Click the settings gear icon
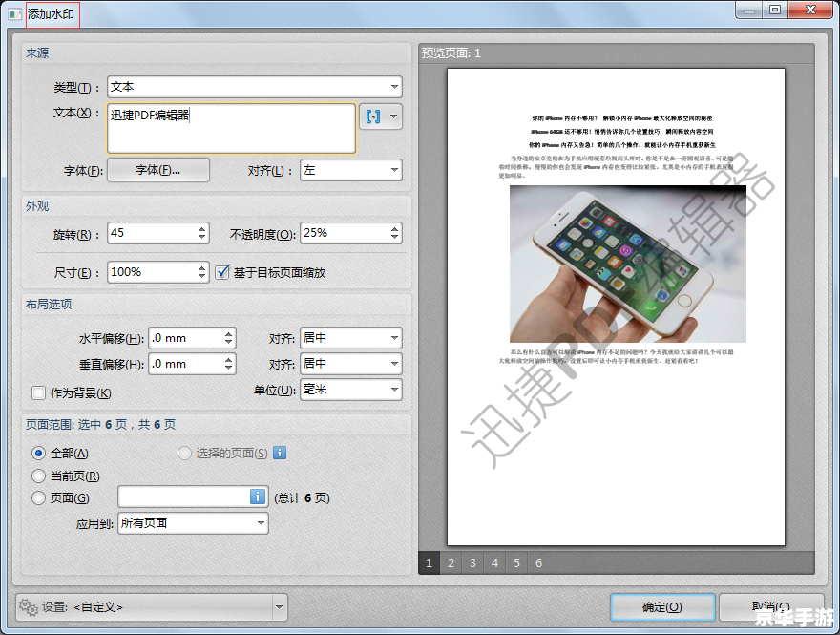 tap(28, 607)
